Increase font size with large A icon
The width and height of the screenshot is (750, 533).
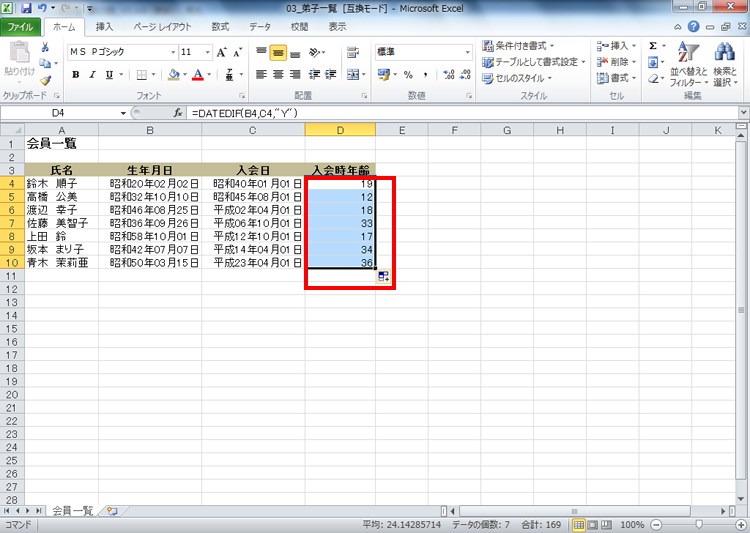(221, 52)
